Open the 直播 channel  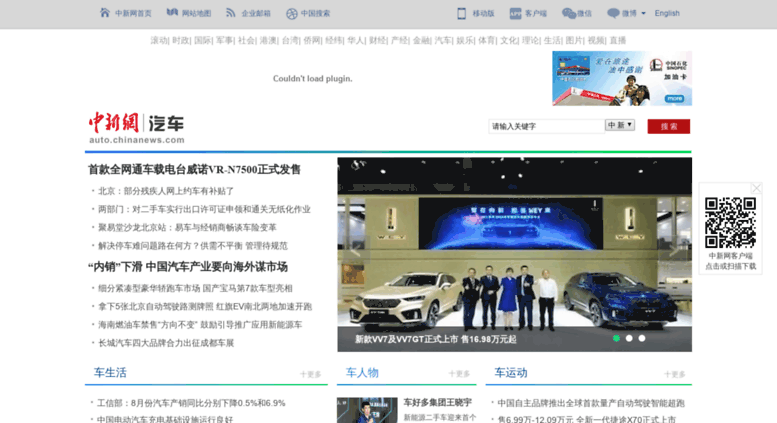[617, 40]
